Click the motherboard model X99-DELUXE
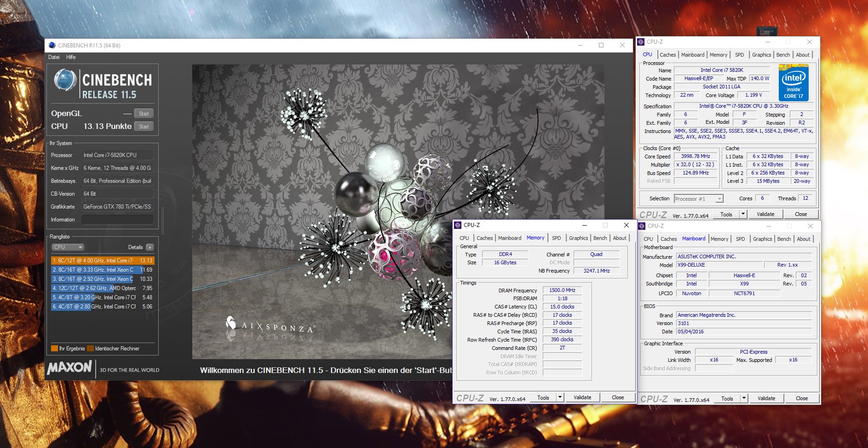Viewport: 868px width, 448px height. (x=719, y=265)
